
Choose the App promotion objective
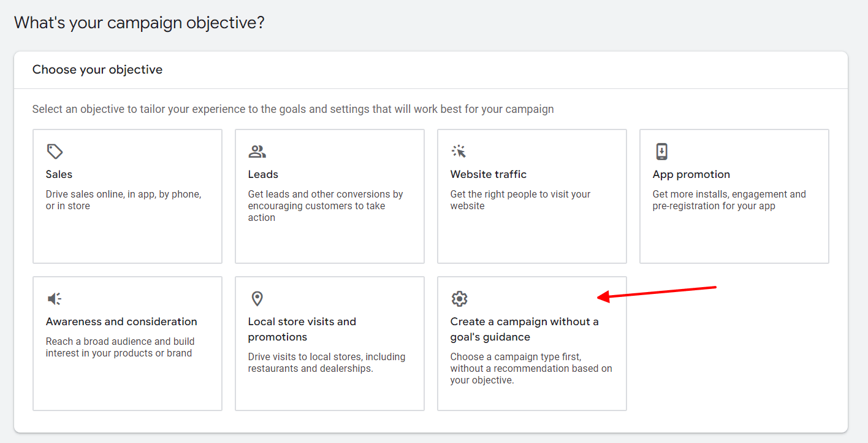(734, 196)
